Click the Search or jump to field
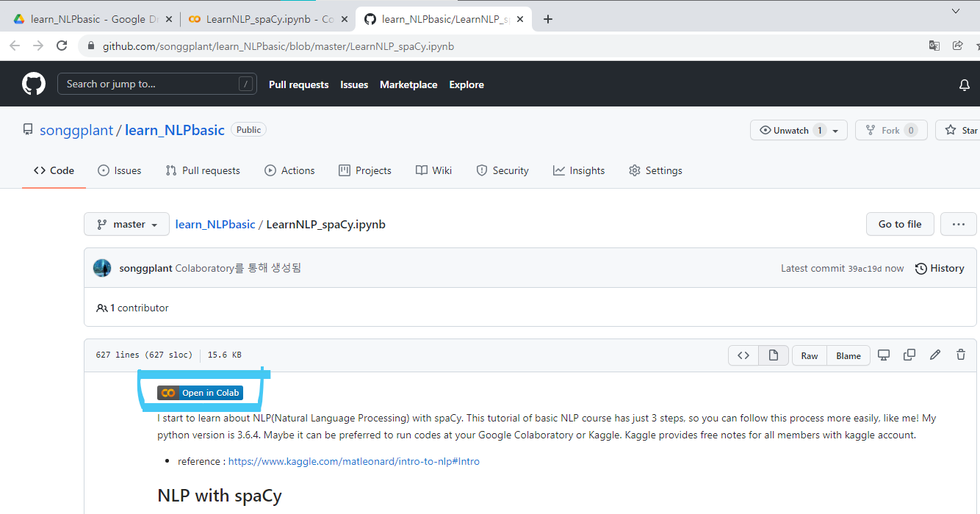Screen dimensions: 980x514 156,84
